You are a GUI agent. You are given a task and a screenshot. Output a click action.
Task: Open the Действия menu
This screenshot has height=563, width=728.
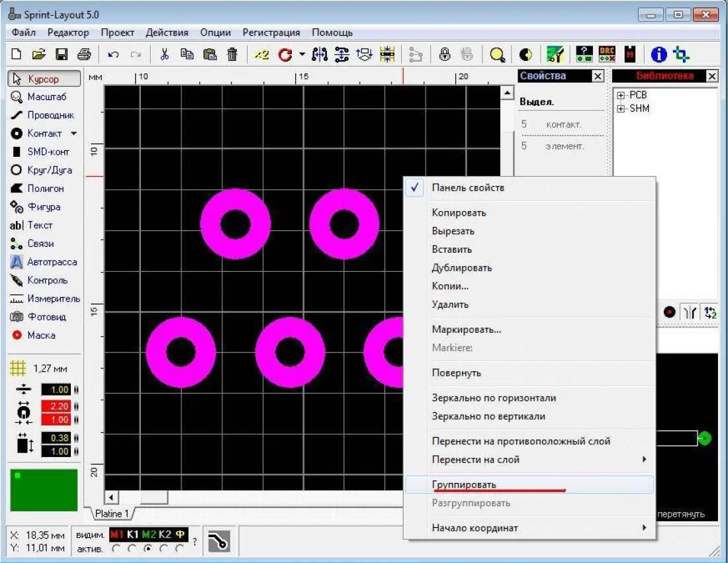click(167, 32)
